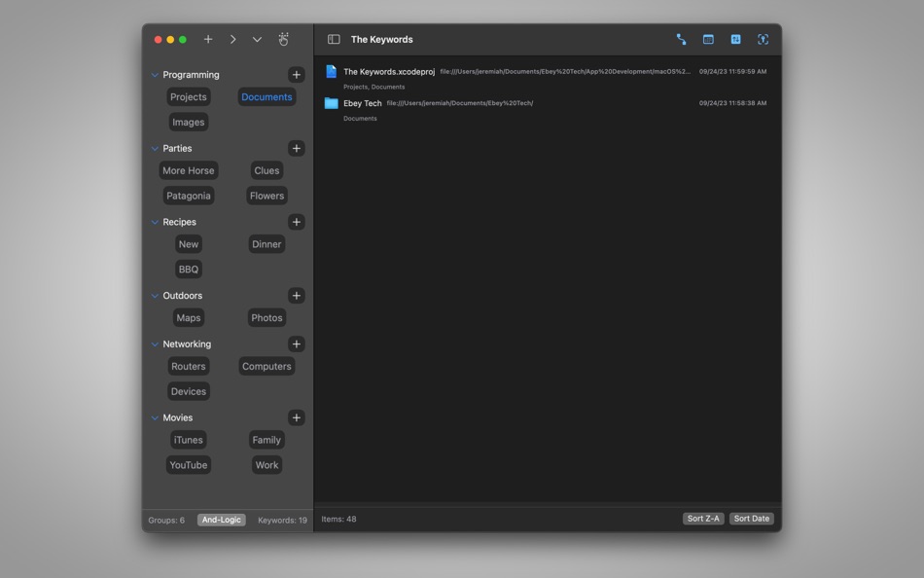Select the Ebey Tech folder name
This screenshot has width=924, height=578.
[363, 103]
